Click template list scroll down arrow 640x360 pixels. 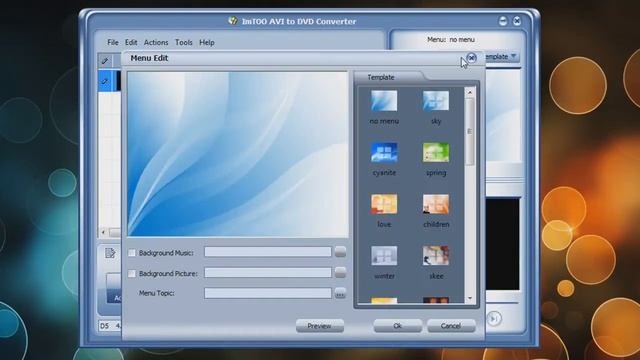(469, 298)
